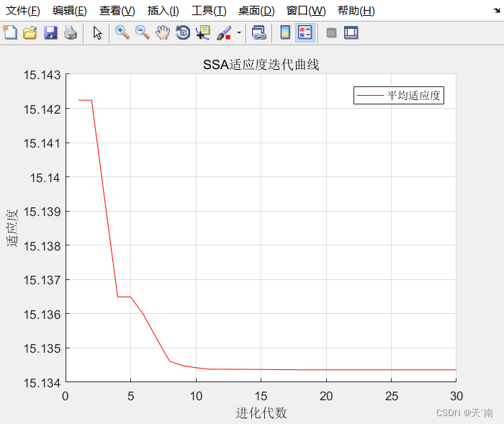Image resolution: width=504 pixels, height=424 pixels.
Task: Click the x-axis label 进化代数
Action: [261, 412]
